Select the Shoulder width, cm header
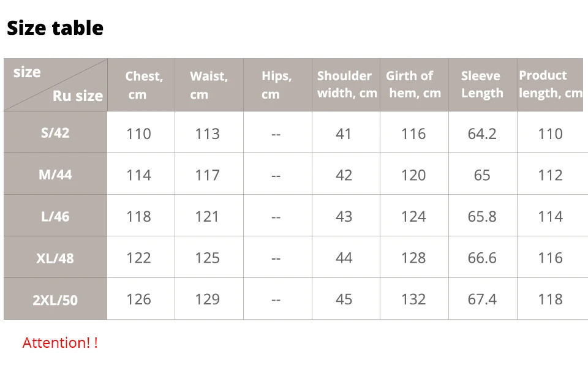 coord(345,84)
